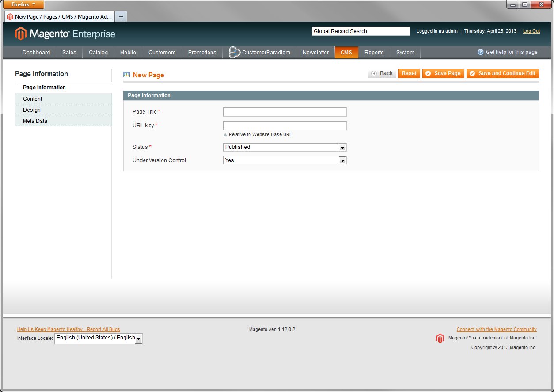Click Save and Continue Edit button
The image size is (554, 392).
pyautogui.click(x=503, y=73)
